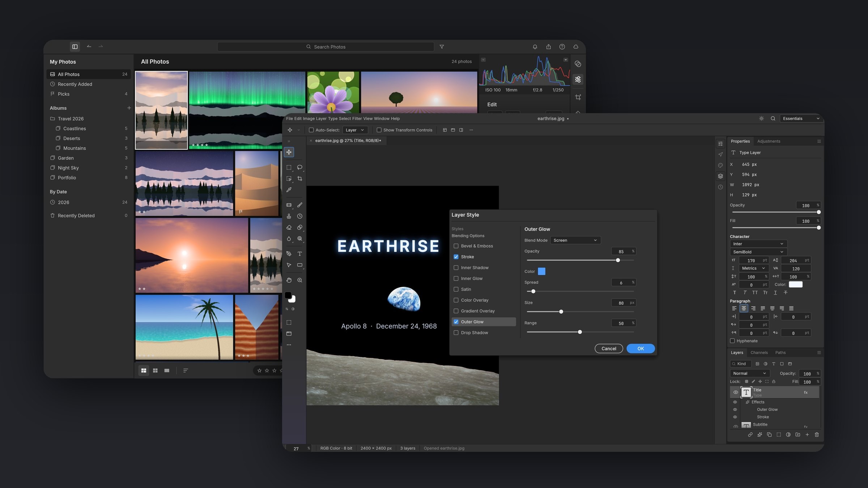Open the Blend Mode Screen dropdown
The height and width of the screenshot is (488, 868).
tap(575, 240)
